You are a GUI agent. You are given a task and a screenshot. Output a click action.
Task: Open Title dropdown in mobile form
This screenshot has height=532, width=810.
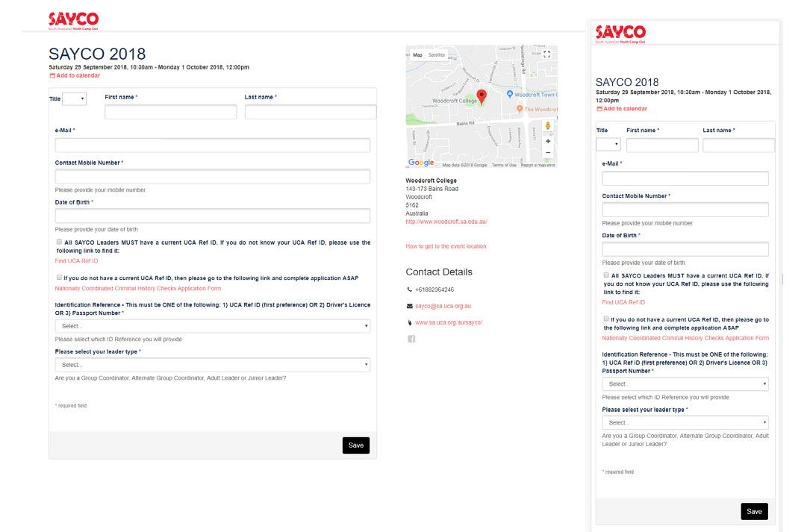click(608, 145)
